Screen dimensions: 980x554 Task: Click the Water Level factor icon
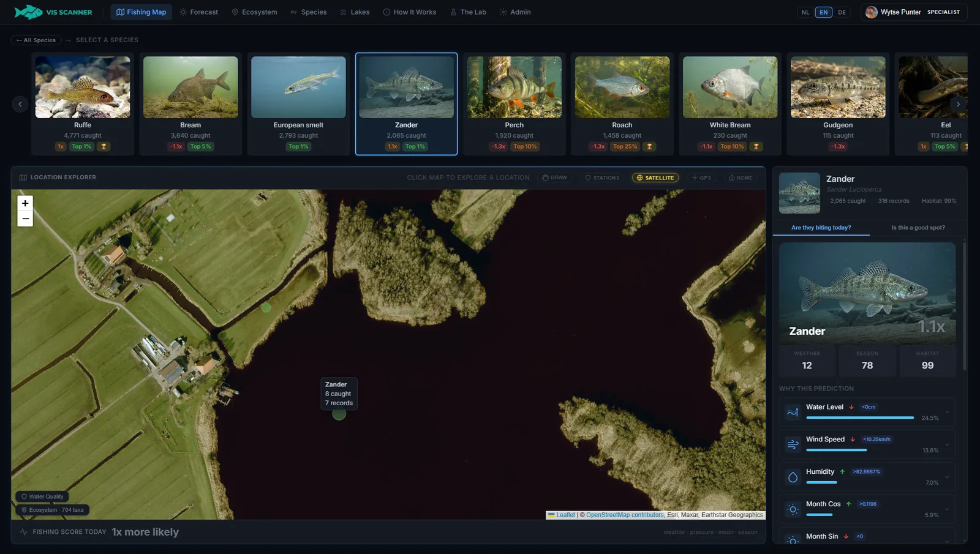pyautogui.click(x=793, y=412)
